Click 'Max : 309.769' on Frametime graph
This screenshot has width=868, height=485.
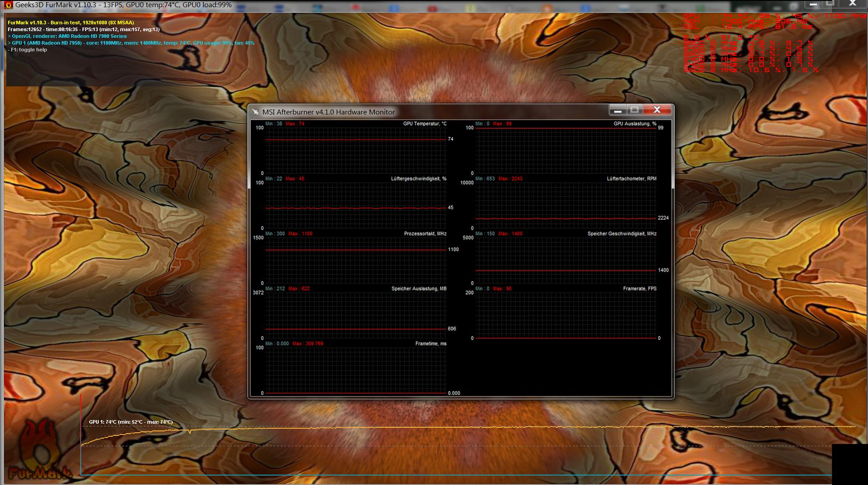pos(308,344)
